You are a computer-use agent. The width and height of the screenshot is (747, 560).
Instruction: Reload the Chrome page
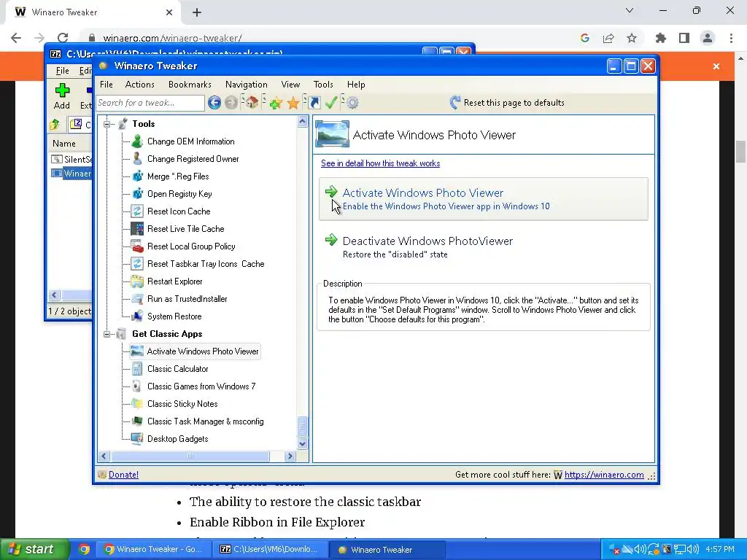pos(63,38)
